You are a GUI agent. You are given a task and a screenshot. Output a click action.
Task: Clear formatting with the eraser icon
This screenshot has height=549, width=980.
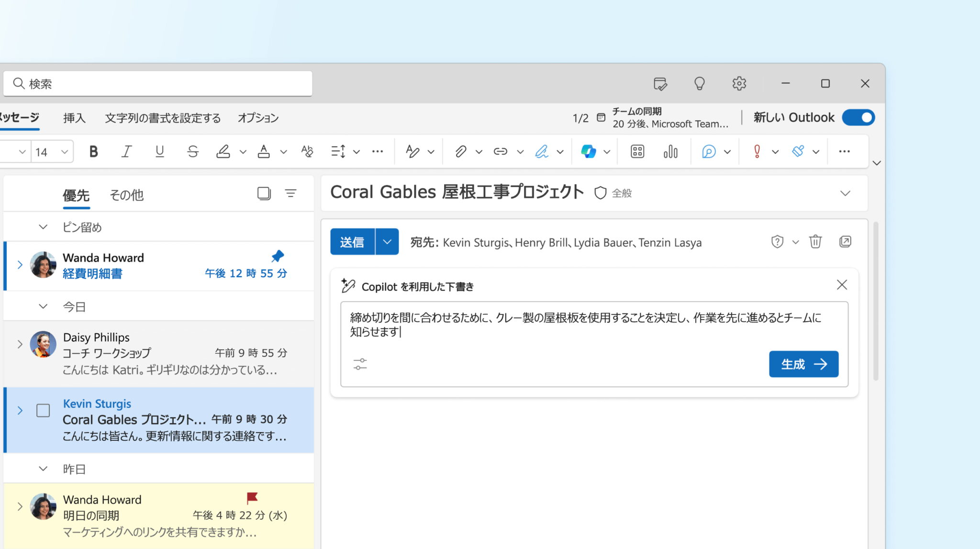pos(307,152)
